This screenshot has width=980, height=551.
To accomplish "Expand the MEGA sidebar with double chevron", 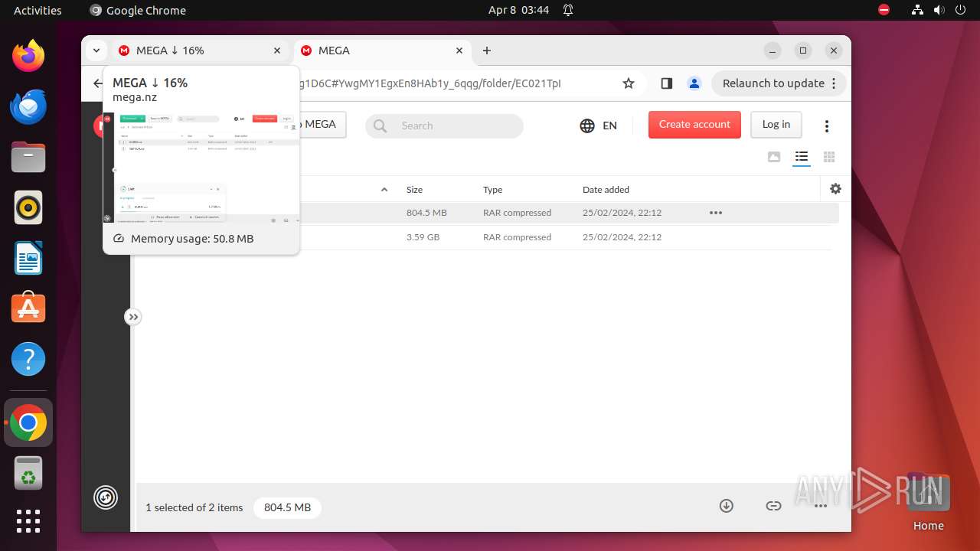I will point(133,317).
